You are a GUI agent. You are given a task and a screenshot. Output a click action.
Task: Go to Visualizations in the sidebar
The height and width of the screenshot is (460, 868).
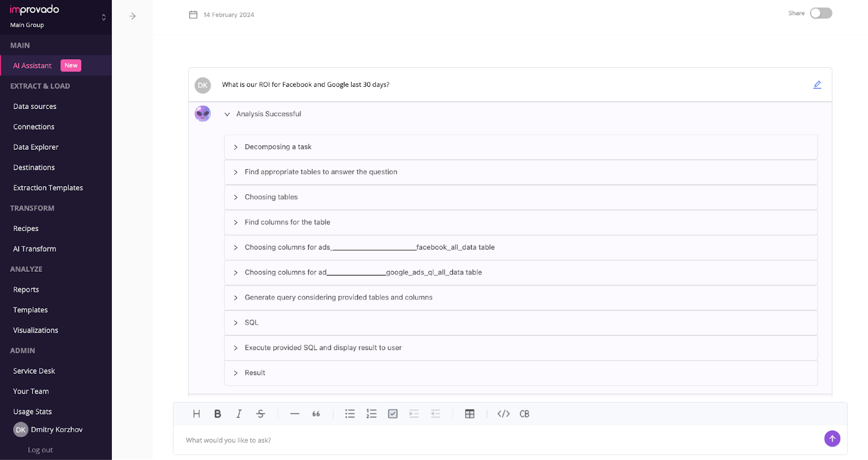coord(36,330)
